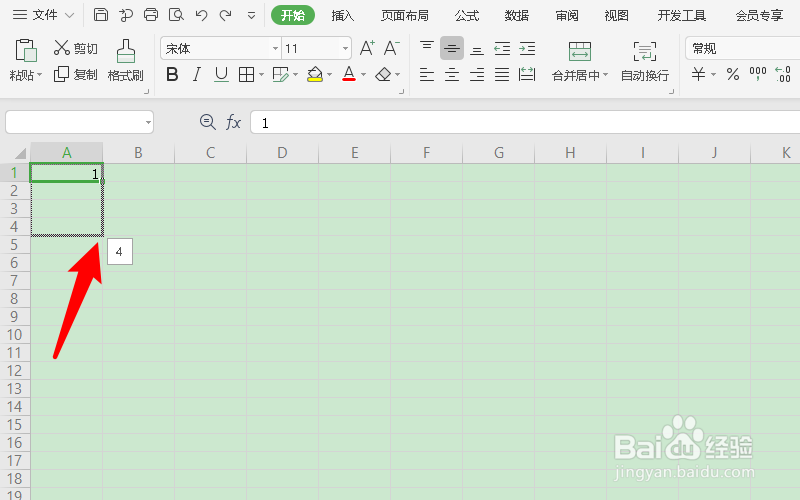This screenshot has height=500, width=800.
Task: Undo the last action
Action: [201, 15]
